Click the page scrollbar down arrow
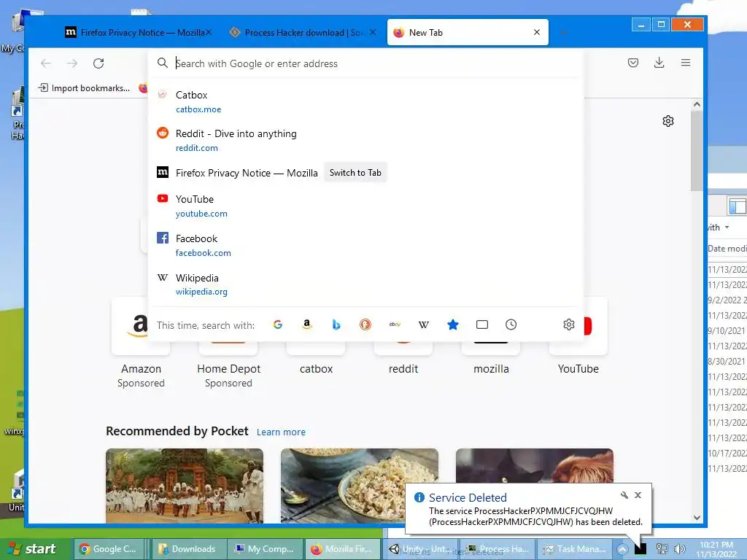The image size is (747, 560). coord(697,518)
